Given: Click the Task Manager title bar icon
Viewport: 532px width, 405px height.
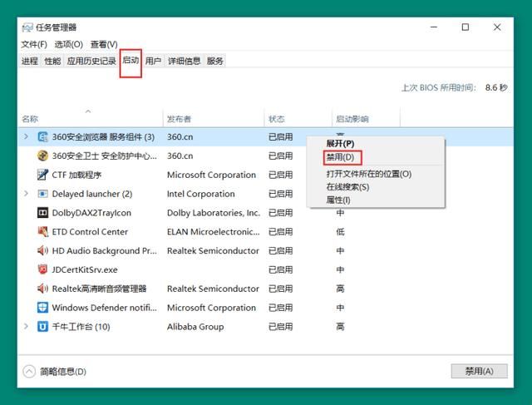Looking at the screenshot, I should 27,27.
